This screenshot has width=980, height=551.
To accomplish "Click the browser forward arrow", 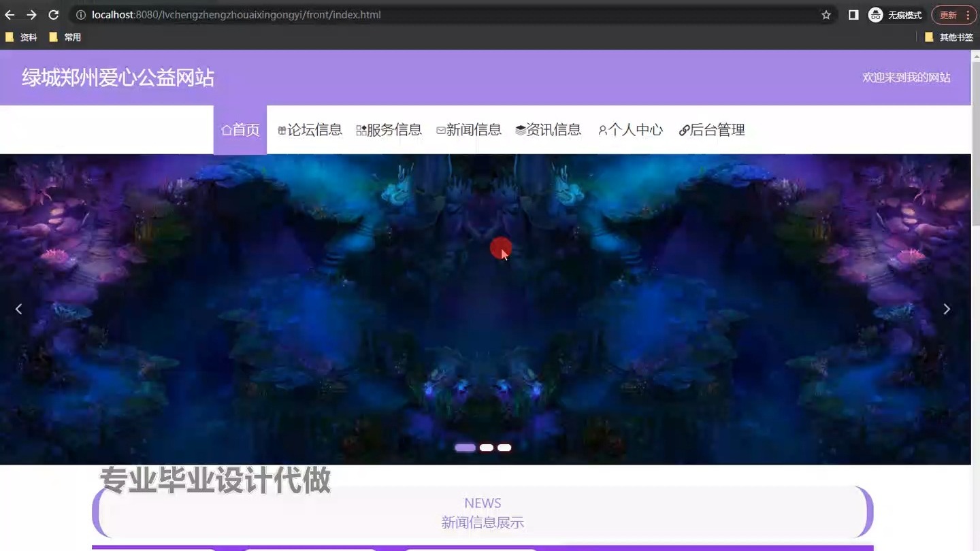I will point(31,15).
